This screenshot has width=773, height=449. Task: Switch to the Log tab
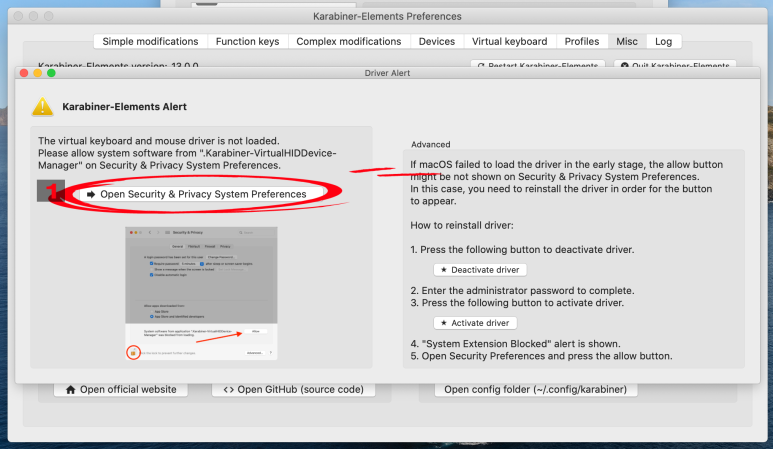664,41
